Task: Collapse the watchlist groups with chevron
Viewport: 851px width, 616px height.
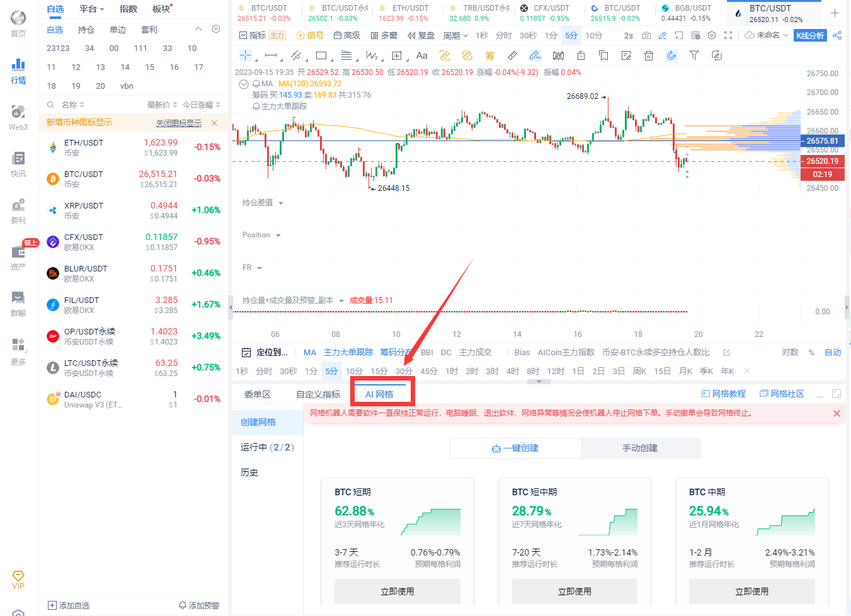Action: [198, 29]
